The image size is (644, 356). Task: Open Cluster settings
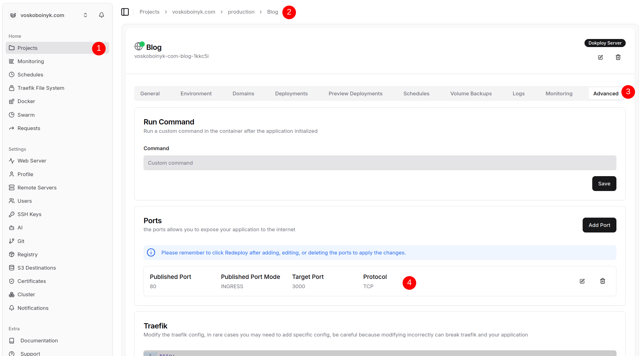pyautogui.click(x=26, y=294)
